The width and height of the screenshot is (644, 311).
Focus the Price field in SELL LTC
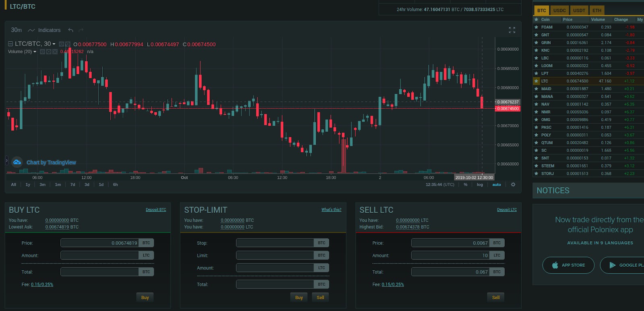tap(450, 243)
